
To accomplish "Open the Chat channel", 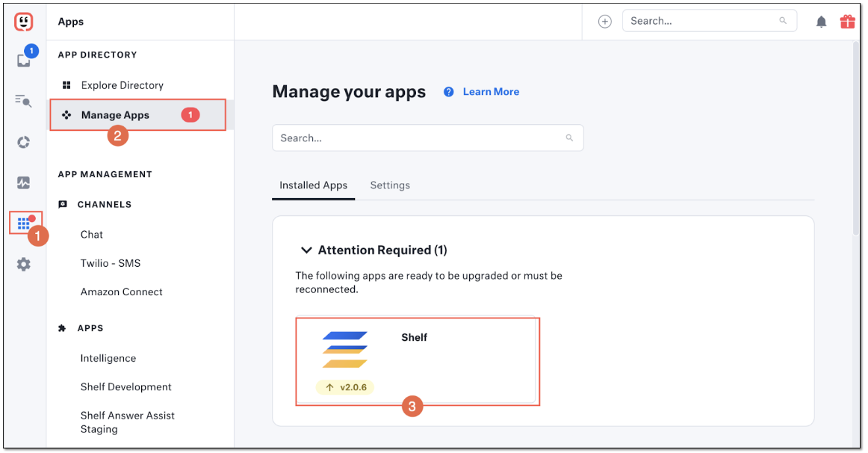I will pyautogui.click(x=92, y=235).
